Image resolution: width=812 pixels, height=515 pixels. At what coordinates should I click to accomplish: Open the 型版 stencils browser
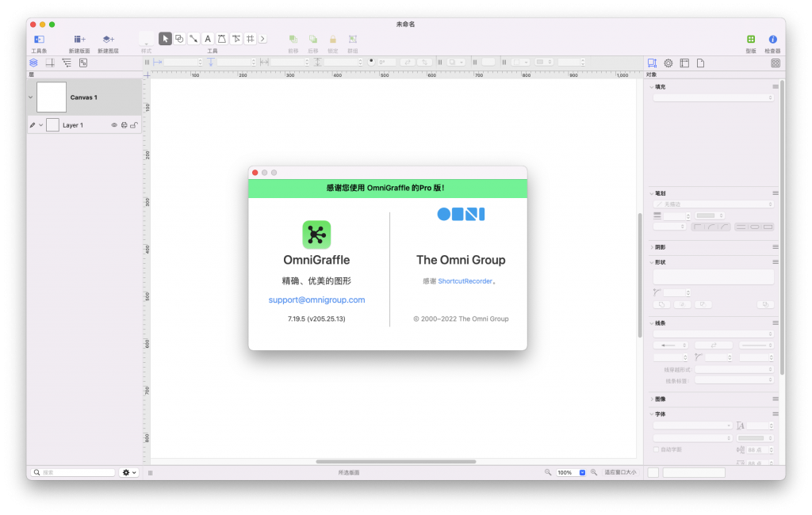click(751, 40)
